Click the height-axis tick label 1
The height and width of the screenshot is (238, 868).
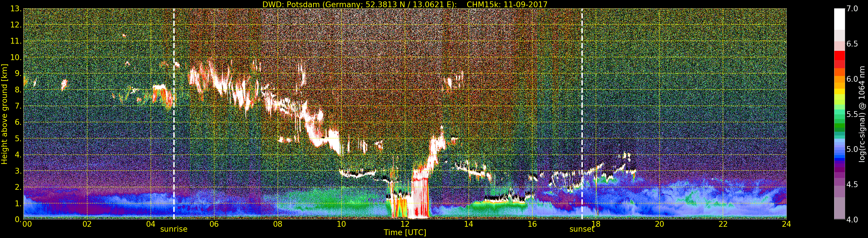(18, 203)
